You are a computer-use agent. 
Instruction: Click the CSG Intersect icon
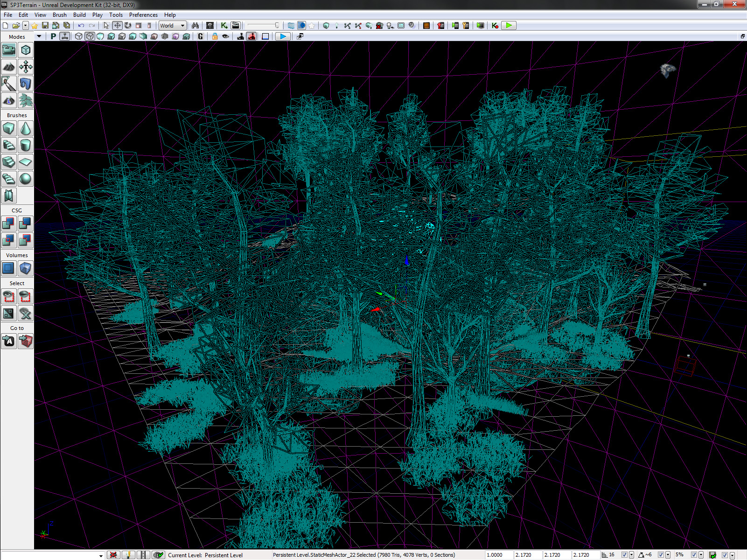tap(9, 240)
